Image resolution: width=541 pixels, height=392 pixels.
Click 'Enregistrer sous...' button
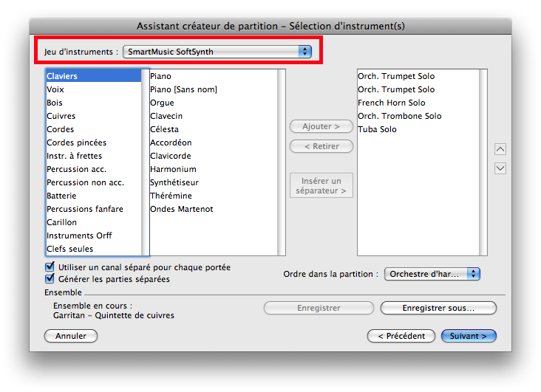coord(438,308)
